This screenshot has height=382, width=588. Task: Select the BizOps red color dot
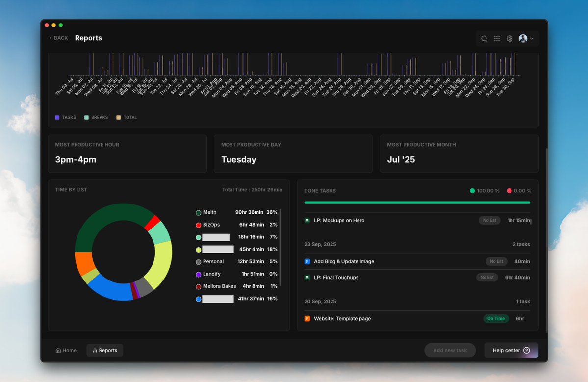tap(199, 225)
